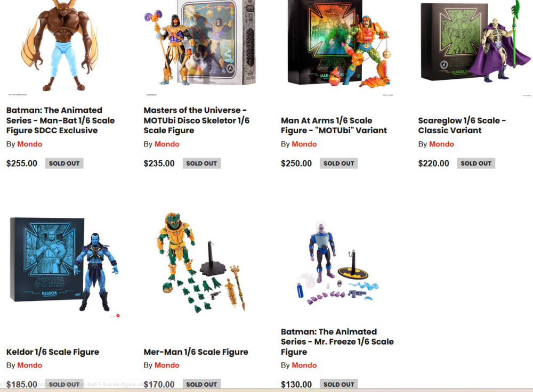Open Mr. Freeze 1/6 Scale Figure title
This screenshot has height=392, width=533.
point(337,342)
